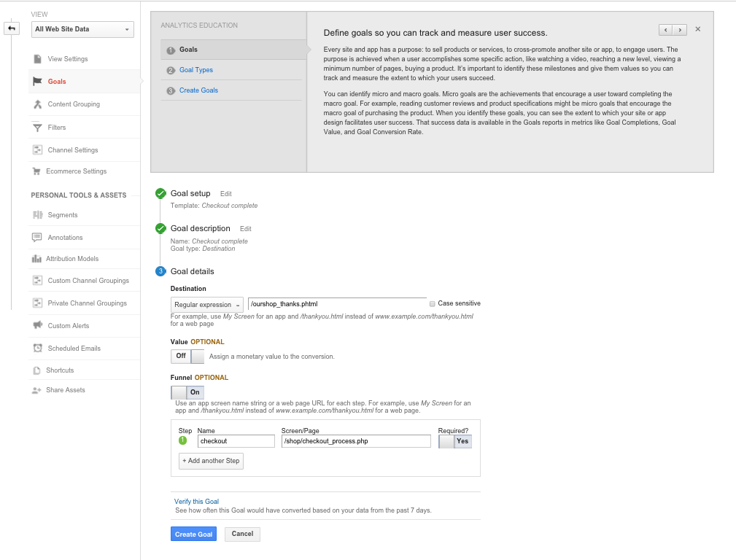Turn off the Funnel switch

(x=187, y=392)
